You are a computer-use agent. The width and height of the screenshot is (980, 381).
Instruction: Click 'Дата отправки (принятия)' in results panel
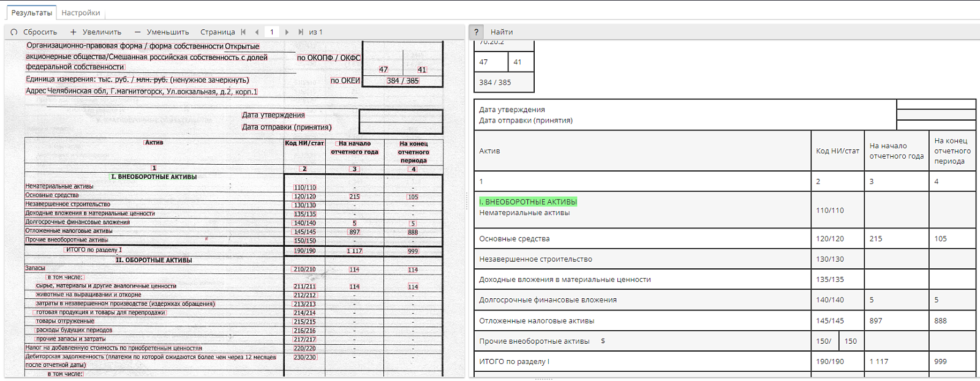(x=526, y=120)
